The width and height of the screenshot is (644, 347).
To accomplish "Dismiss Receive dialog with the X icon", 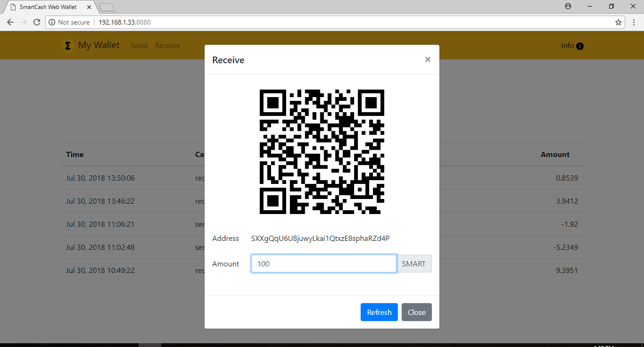I will 428,60.
